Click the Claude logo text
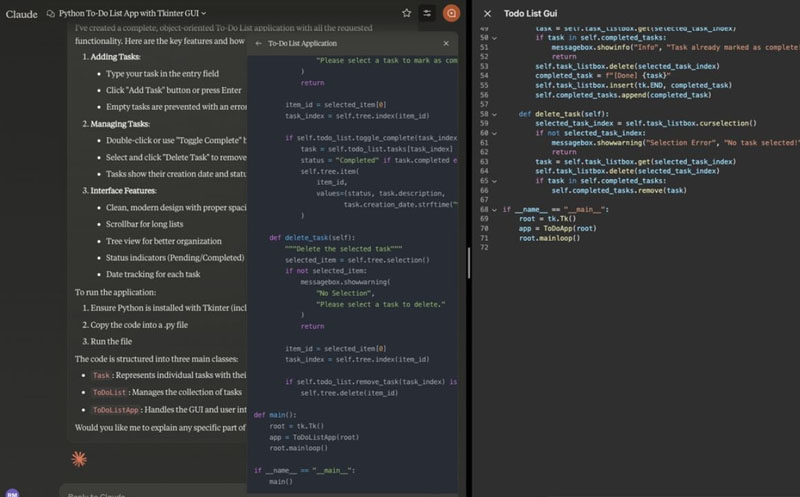The image size is (800, 497). click(x=21, y=14)
